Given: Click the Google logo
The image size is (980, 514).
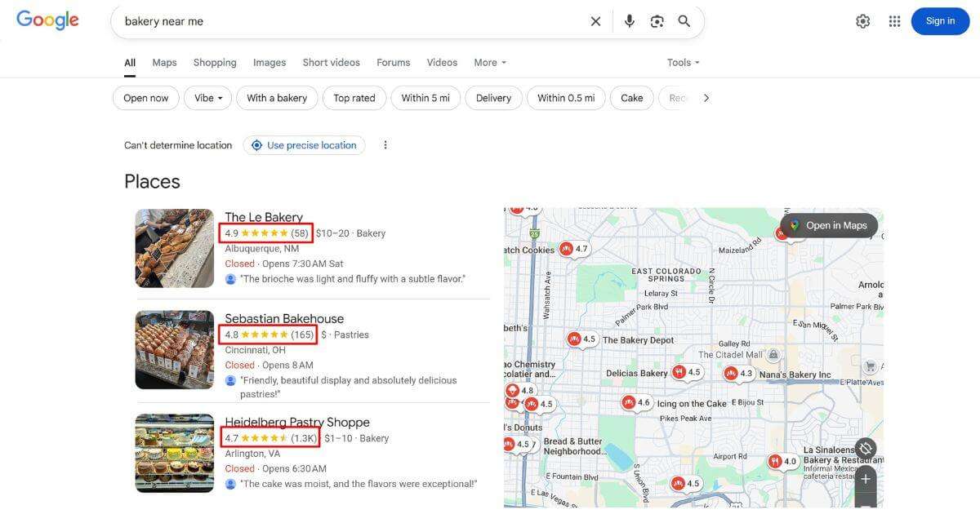Looking at the screenshot, I should pos(47,20).
